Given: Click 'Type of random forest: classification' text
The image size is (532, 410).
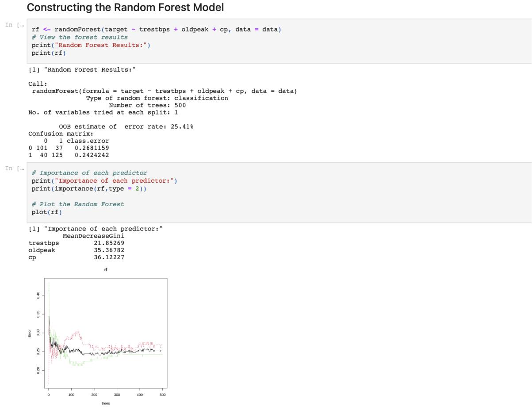Looking at the screenshot, I should point(157,98).
